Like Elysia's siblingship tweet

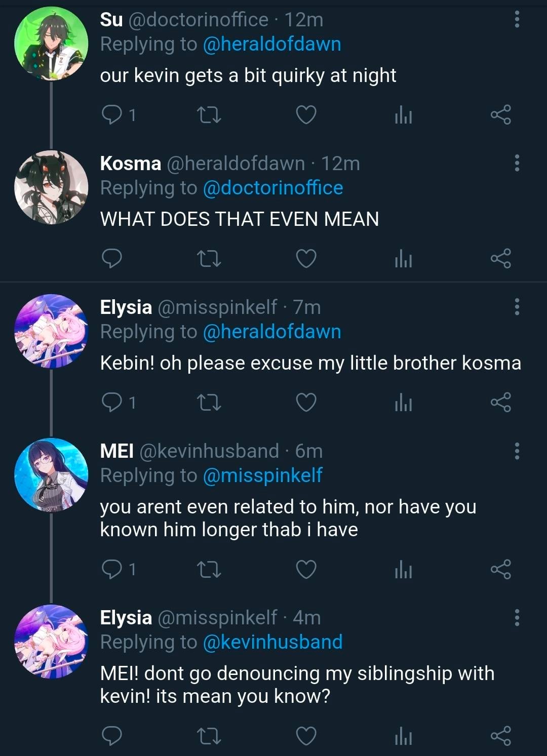[306, 736]
